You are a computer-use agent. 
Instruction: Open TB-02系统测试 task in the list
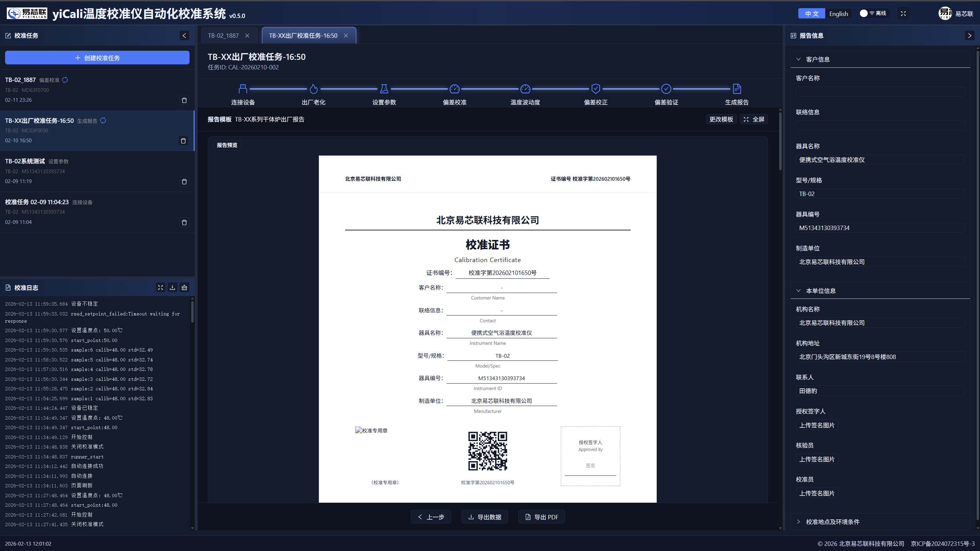97,171
